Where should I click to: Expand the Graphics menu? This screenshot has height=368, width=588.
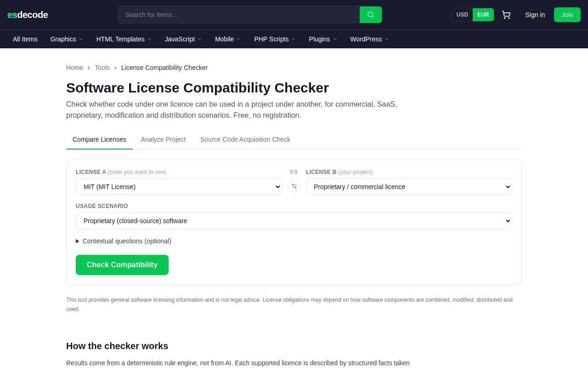coord(67,39)
